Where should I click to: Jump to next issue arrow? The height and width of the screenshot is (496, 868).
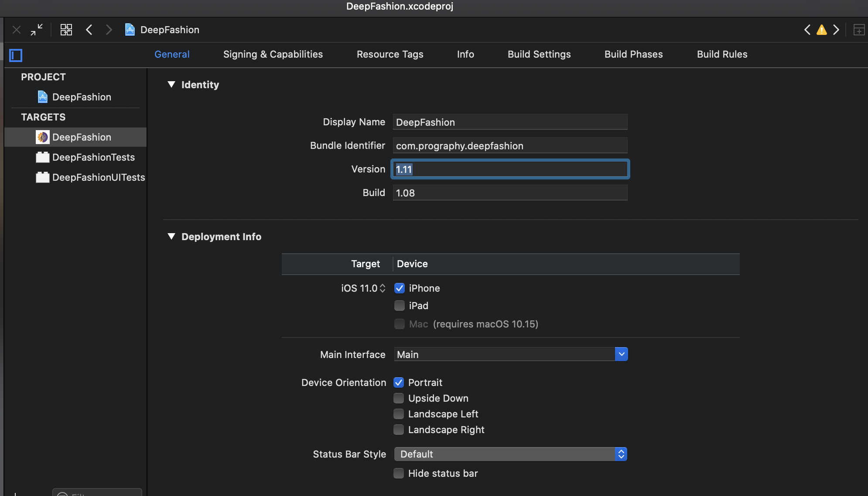(836, 30)
